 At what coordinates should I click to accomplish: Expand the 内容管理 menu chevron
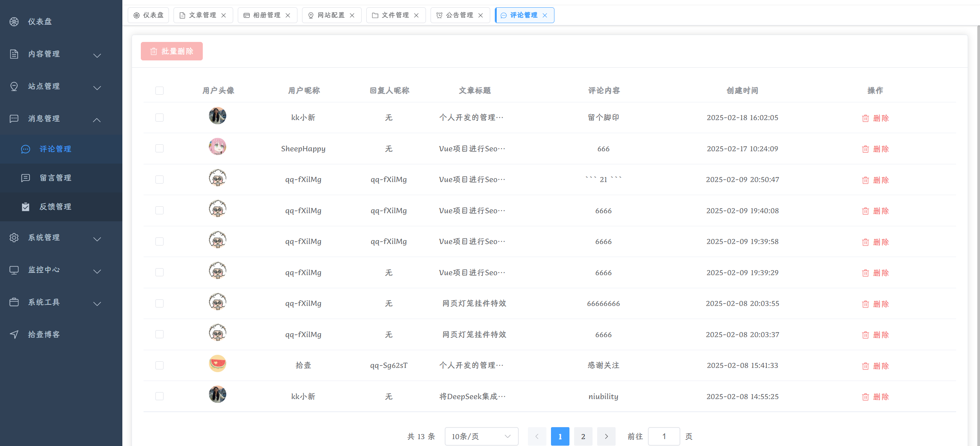(97, 55)
